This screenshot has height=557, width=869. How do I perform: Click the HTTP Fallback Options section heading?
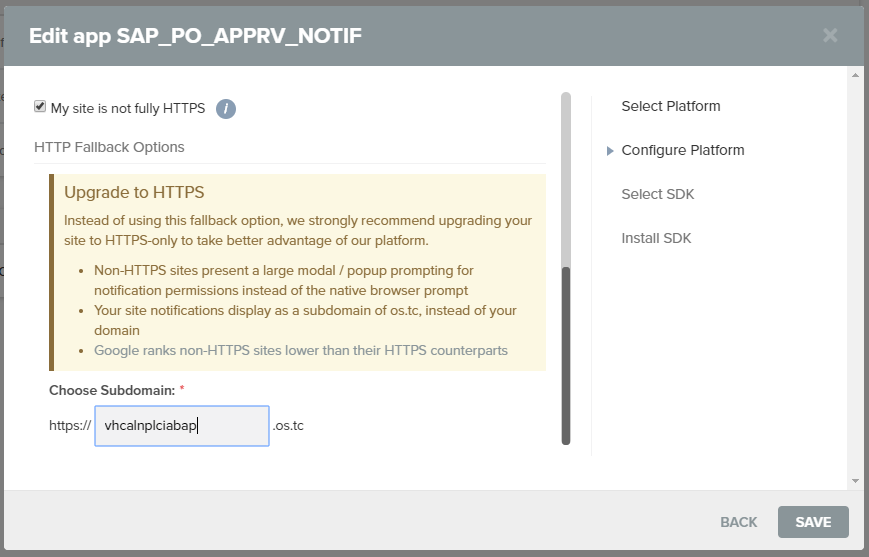coord(109,147)
